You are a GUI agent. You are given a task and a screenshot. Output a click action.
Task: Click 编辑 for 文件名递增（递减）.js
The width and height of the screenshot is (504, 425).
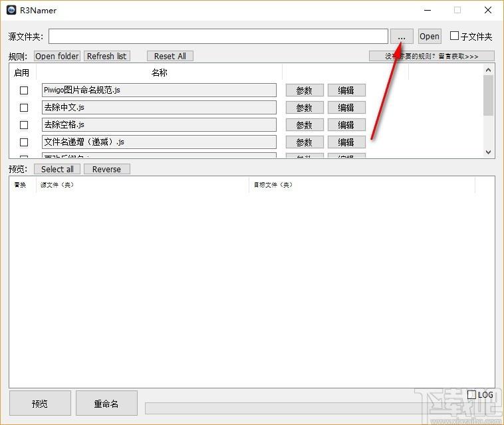coord(346,142)
